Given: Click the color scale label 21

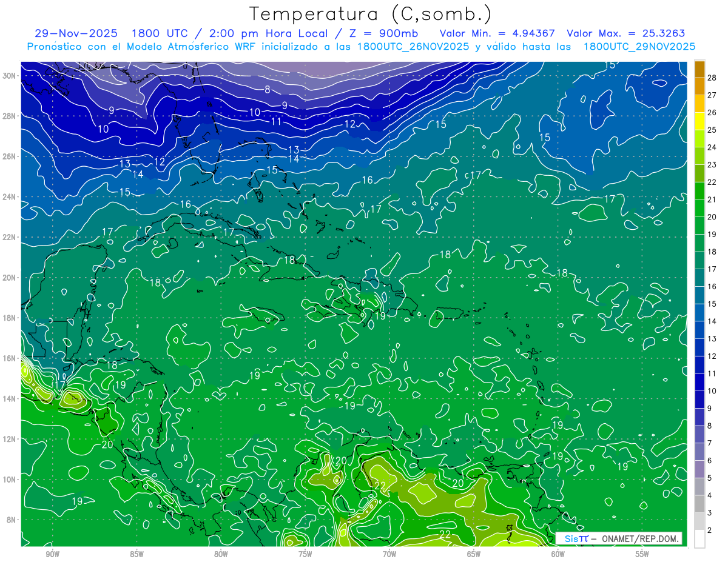Looking at the screenshot, I should tap(712, 199).
